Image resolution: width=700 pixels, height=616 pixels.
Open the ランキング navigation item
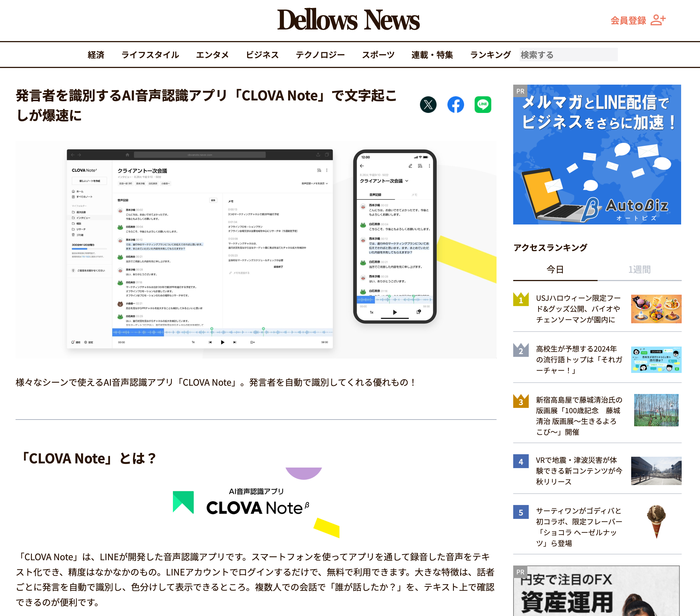tap(490, 55)
